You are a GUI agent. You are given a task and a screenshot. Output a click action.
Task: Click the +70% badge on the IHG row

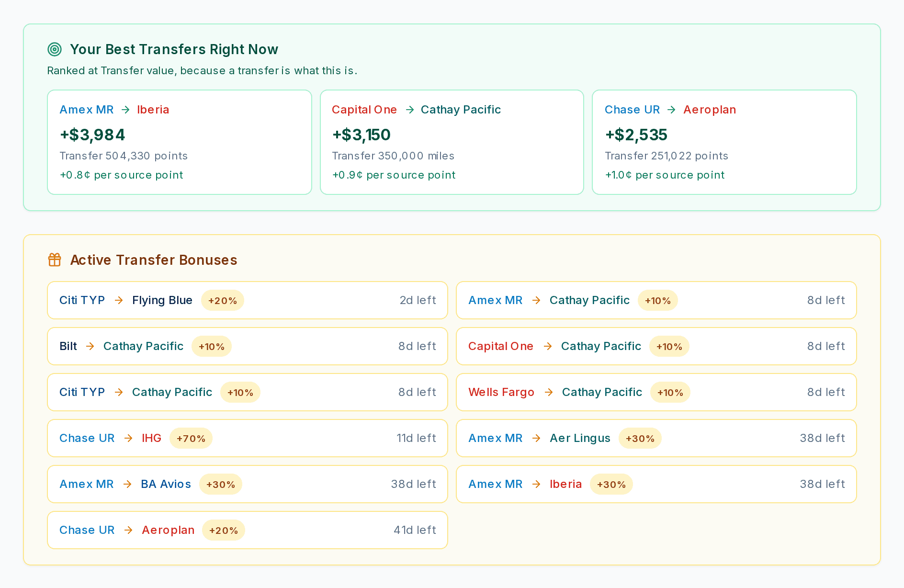pos(191,438)
